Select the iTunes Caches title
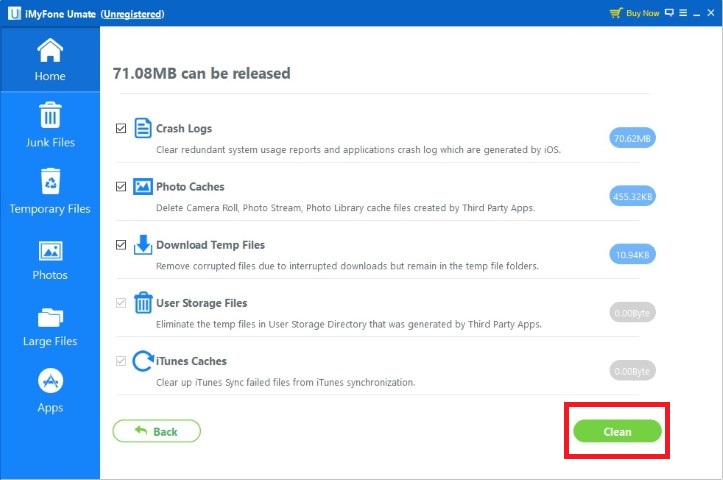Screen dimensions: 723x480 tap(191, 361)
